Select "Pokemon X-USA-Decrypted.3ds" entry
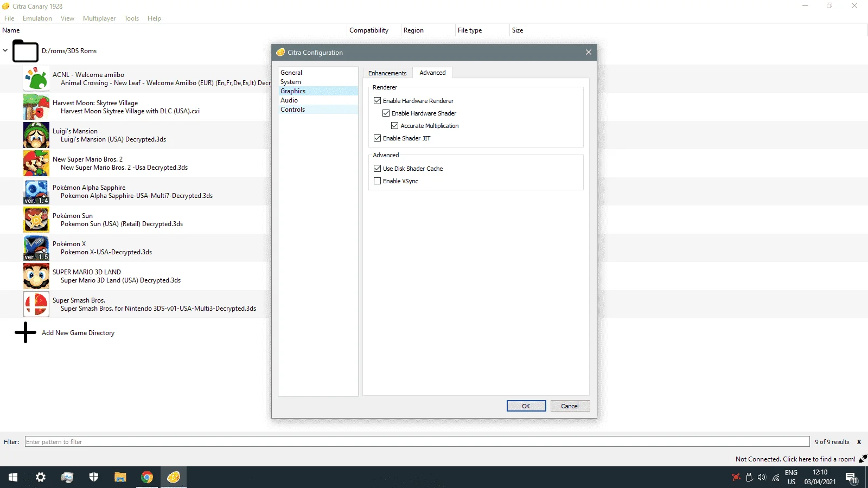This screenshot has width=868, height=488. coord(106,252)
